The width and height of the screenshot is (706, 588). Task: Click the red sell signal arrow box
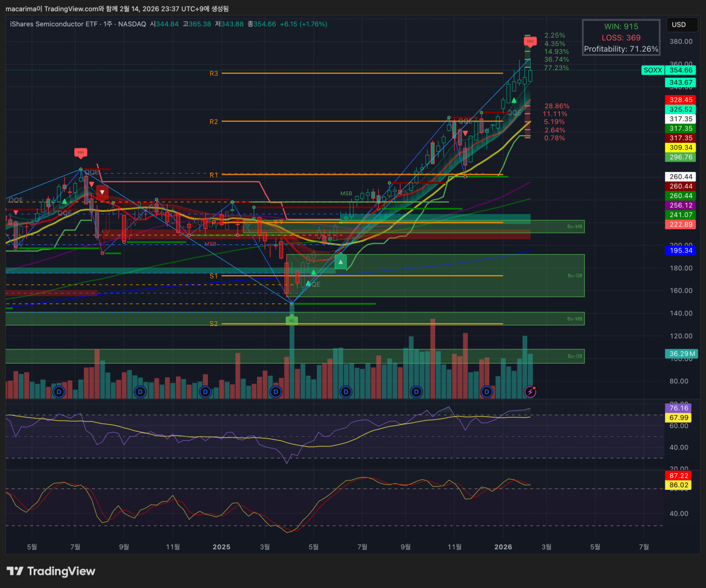(102, 193)
